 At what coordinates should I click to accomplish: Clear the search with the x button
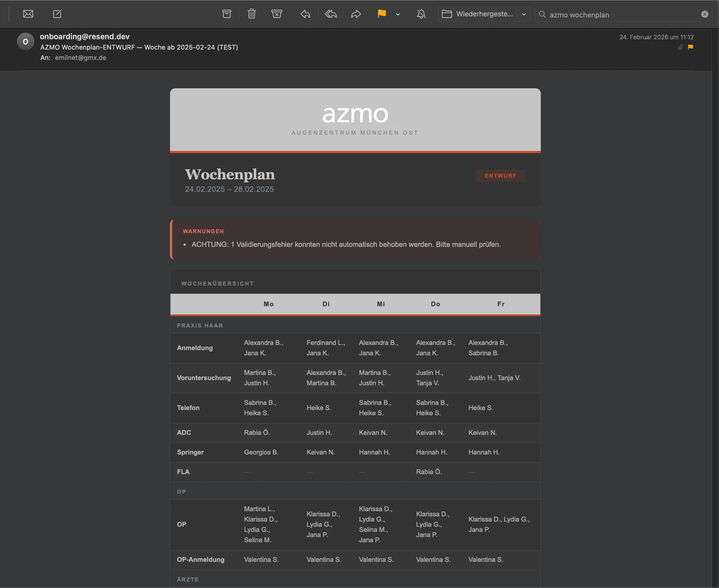coord(705,14)
